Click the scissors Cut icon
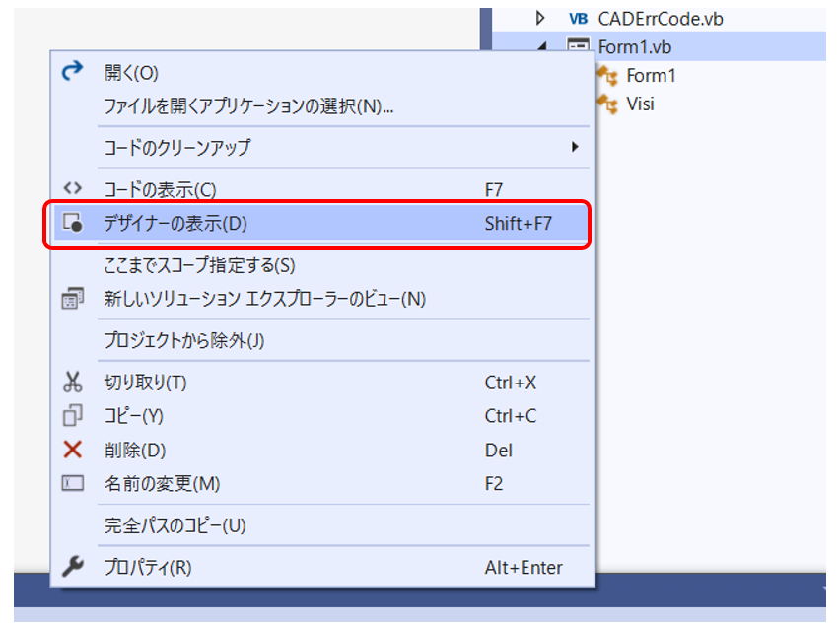Screen dimensions: 840x626 (x=72, y=382)
